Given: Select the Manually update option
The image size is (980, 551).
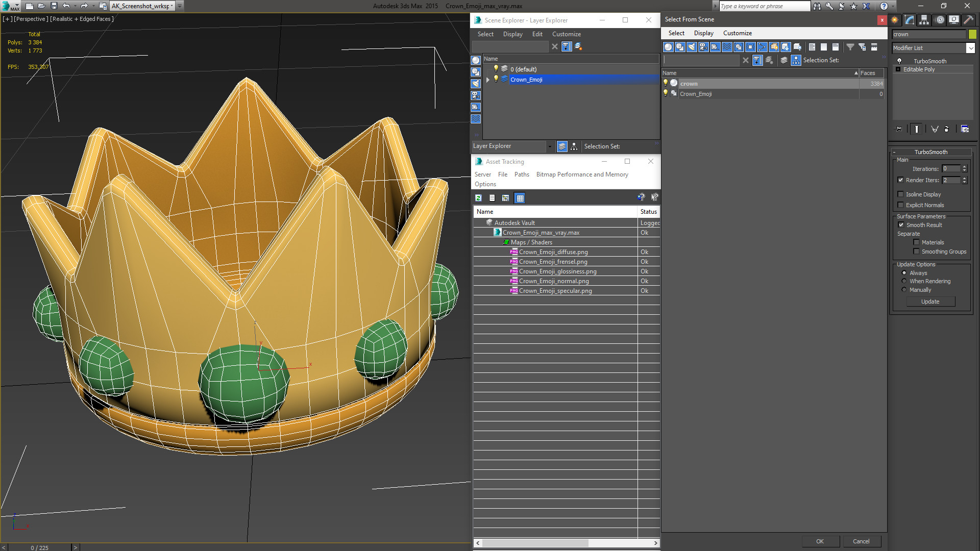Looking at the screenshot, I should pos(904,290).
